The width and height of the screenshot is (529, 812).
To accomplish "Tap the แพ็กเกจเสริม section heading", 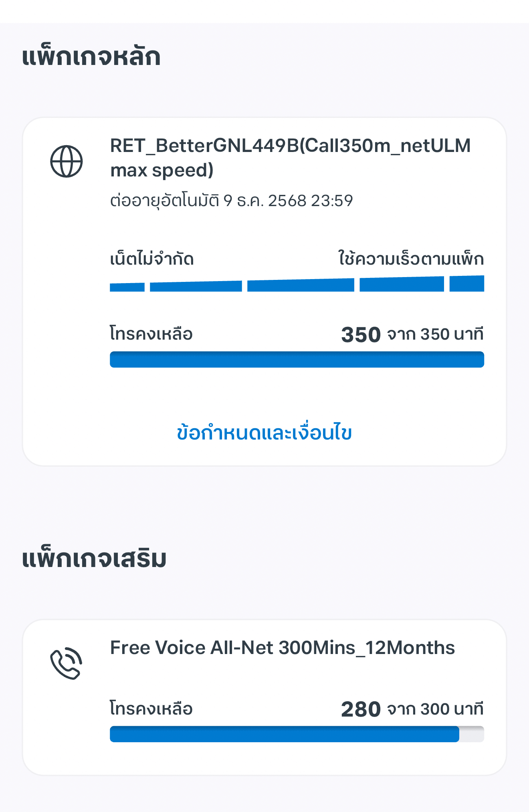I will click(x=94, y=558).
